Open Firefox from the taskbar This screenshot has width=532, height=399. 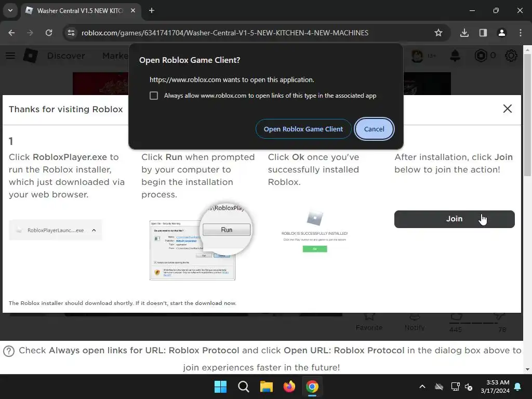tap(289, 387)
